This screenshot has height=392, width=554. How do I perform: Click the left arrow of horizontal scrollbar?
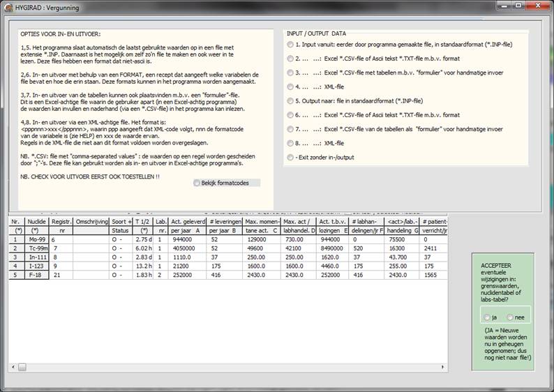click(13, 368)
